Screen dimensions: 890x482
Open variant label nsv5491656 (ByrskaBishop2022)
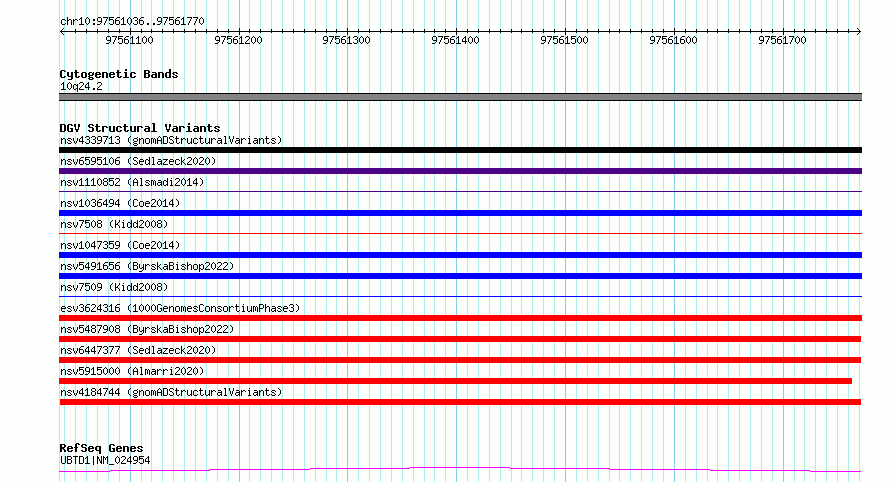(x=147, y=266)
